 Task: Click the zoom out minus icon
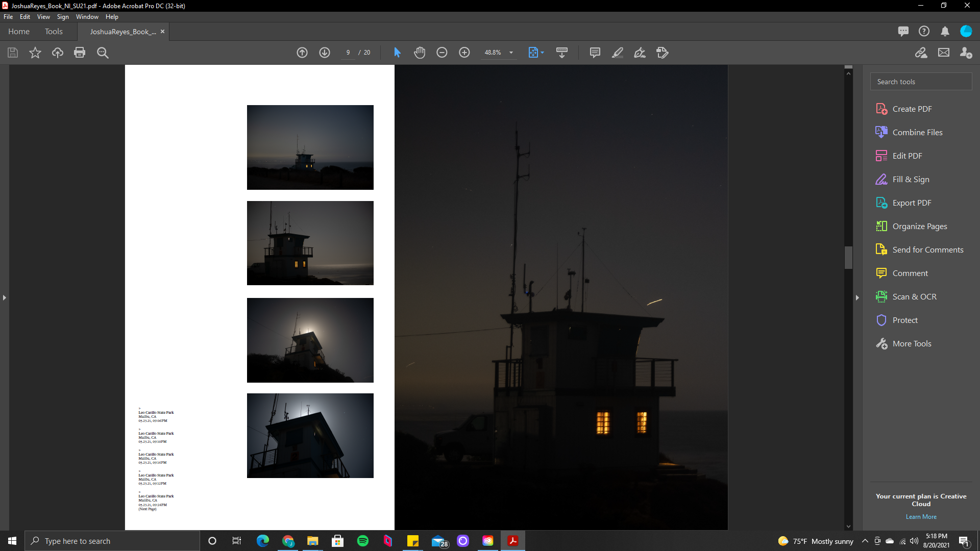(442, 53)
